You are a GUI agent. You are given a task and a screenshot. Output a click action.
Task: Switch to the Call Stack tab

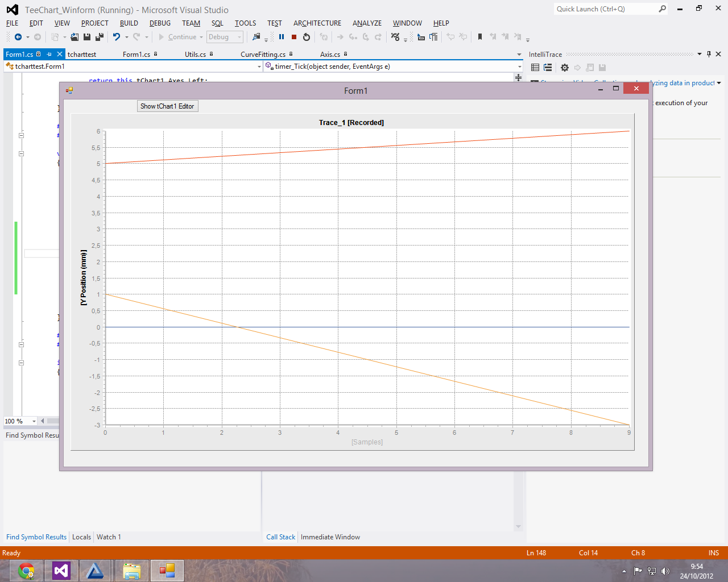(280, 537)
